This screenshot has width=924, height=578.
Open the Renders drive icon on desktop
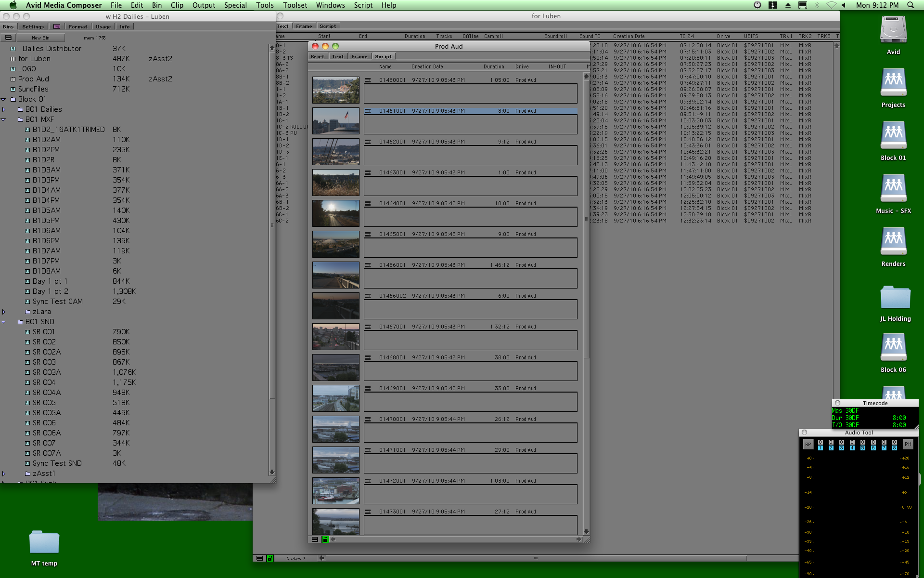pyautogui.click(x=893, y=241)
